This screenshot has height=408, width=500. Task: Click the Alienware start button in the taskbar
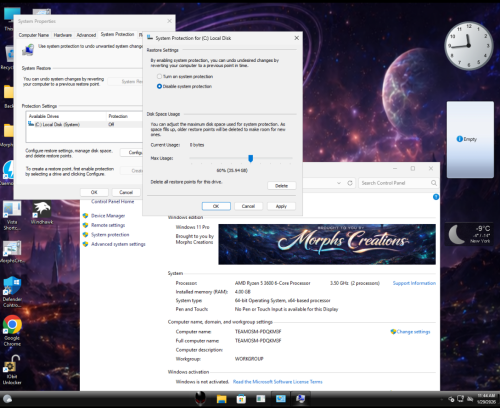[200, 398]
